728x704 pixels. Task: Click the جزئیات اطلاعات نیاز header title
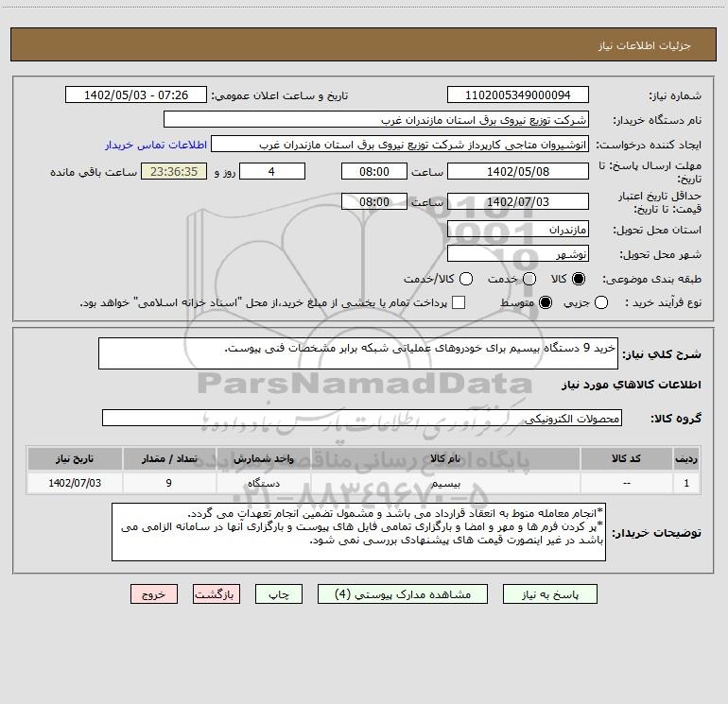pos(645,45)
